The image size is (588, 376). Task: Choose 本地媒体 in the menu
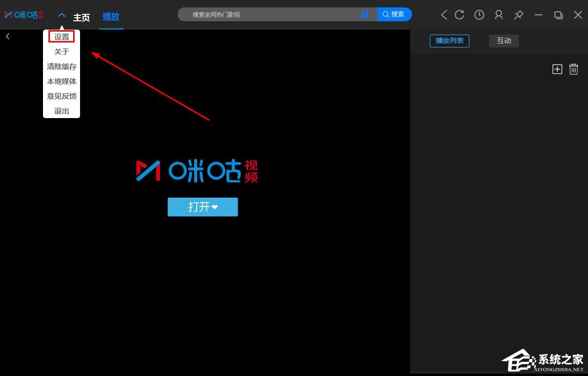[x=61, y=82]
